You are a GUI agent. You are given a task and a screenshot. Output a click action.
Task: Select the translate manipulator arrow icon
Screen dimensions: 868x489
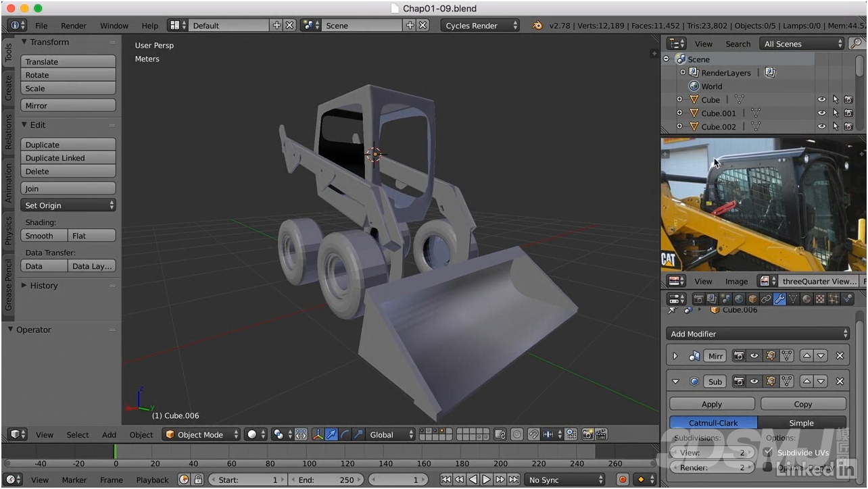(332, 434)
